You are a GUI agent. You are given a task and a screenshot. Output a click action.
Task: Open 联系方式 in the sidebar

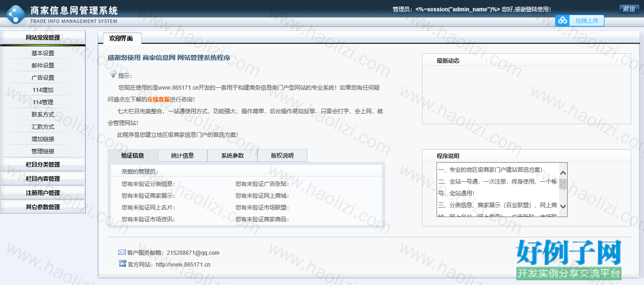(x=43, y=115)
